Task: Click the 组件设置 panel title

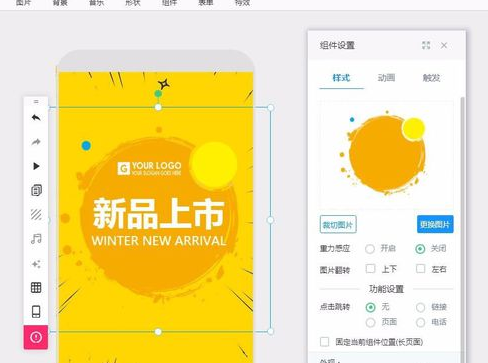Action: pos(337,45)
